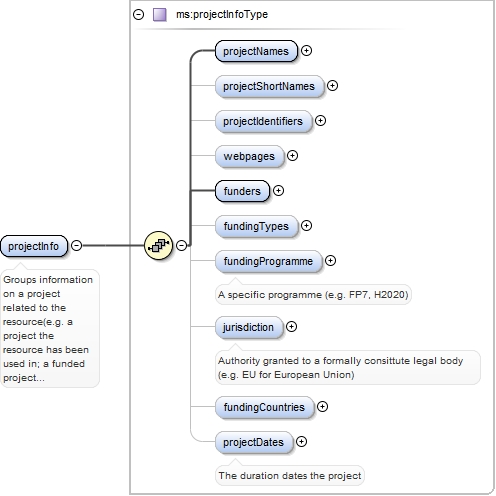496x496 pixels.
Task: Click the 'A specific programme' annotation
Action: 313,295
